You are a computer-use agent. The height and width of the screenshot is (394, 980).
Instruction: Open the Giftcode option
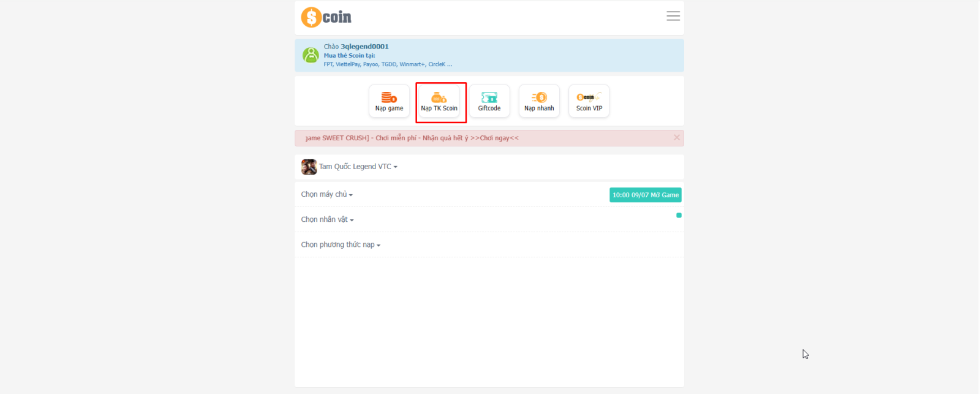pos(489,101)
